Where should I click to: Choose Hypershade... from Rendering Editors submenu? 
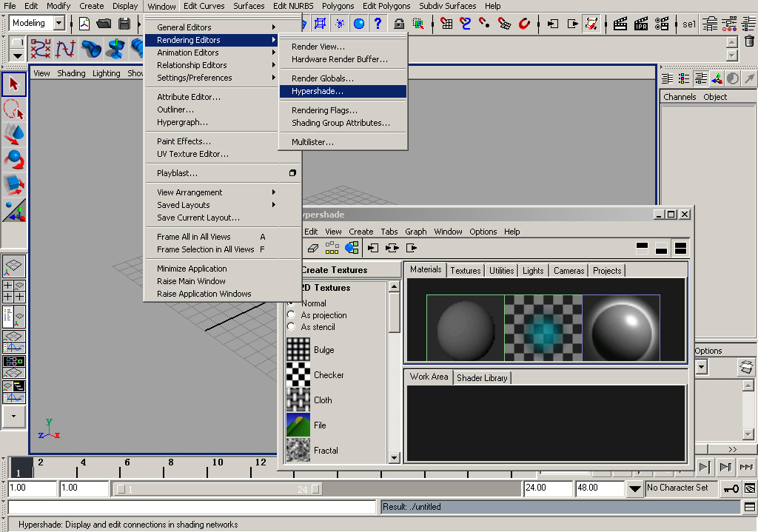coord(343,91)
